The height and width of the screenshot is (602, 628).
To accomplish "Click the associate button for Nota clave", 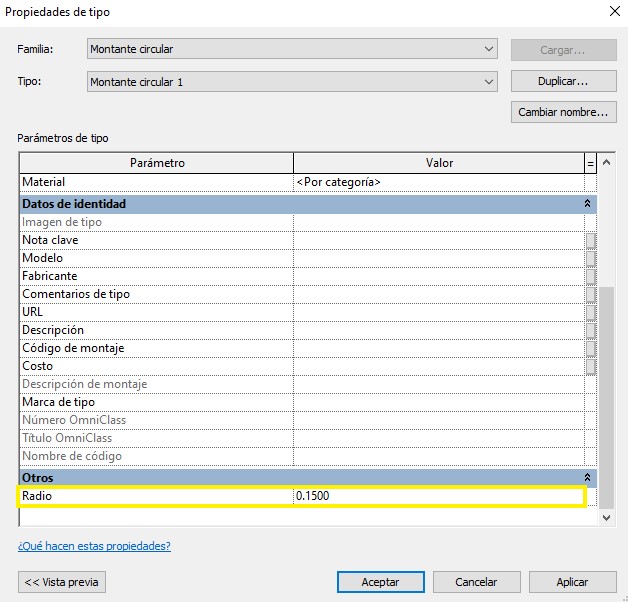I will pos(590,240).
